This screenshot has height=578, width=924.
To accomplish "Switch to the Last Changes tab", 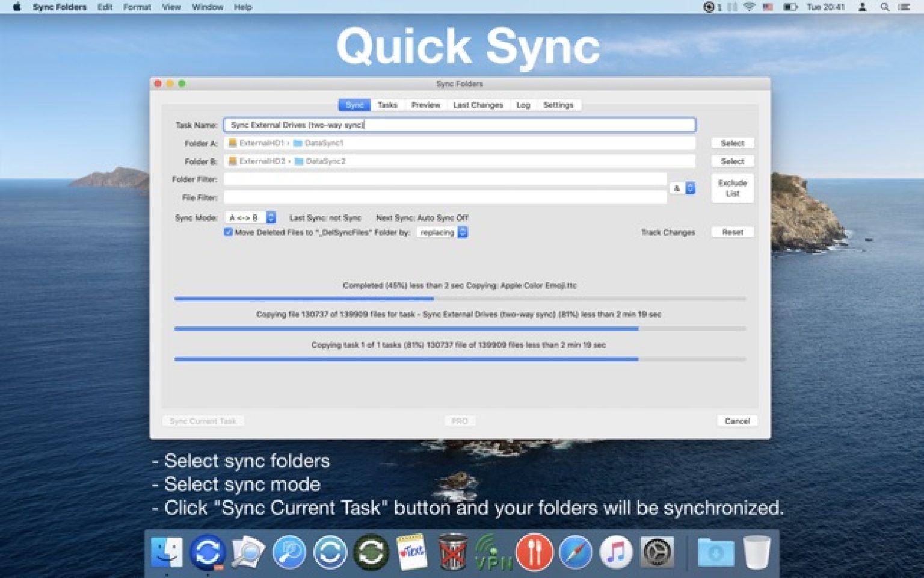I will (478, 104).
